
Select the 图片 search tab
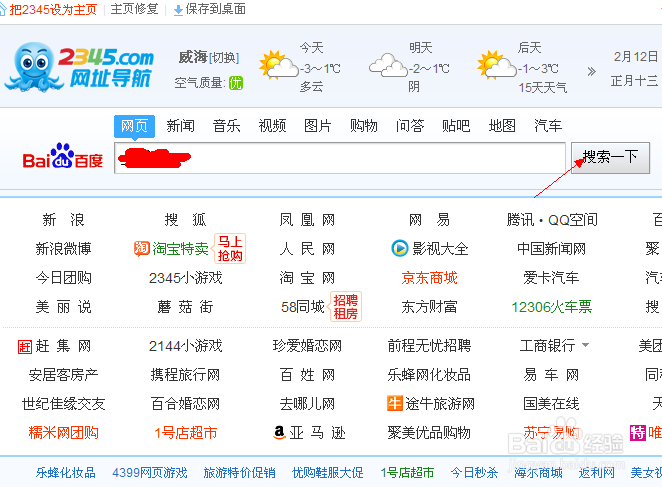[x=317, y=126]
